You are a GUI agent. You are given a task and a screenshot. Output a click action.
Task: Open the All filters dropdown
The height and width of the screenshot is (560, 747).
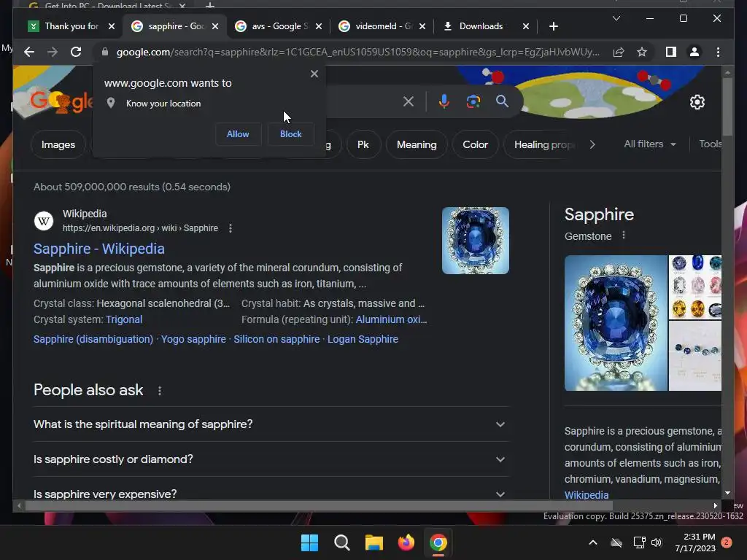(x=650, y=144)
